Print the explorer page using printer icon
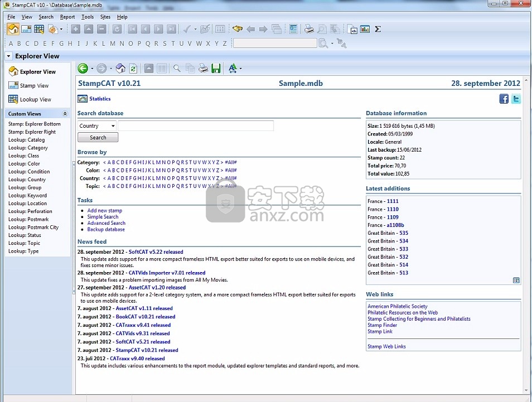 [203, 68]
